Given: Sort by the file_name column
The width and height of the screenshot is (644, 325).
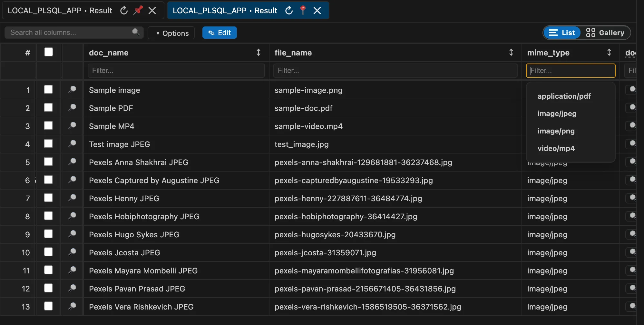Looking at the screenshot, I should coord(511,52).
